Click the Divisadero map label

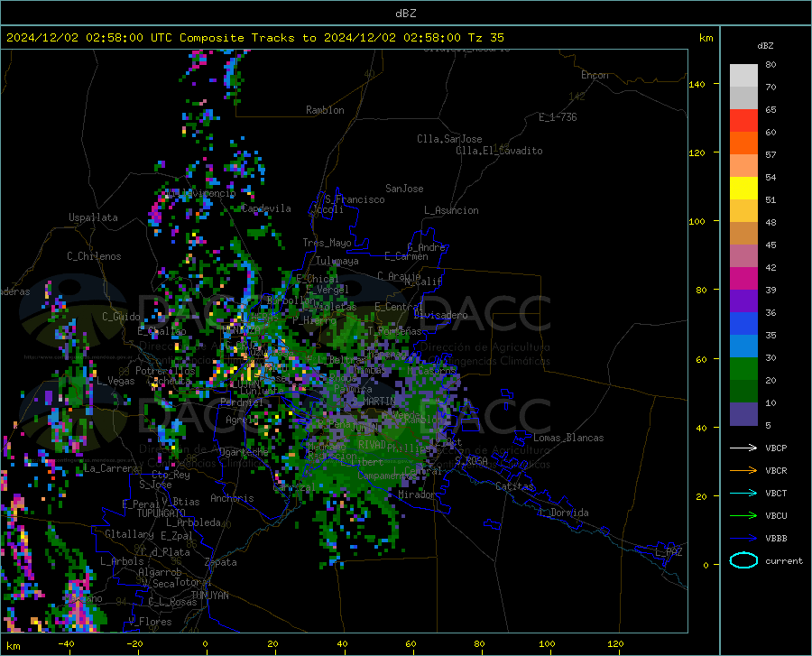[x=440, y=315]
